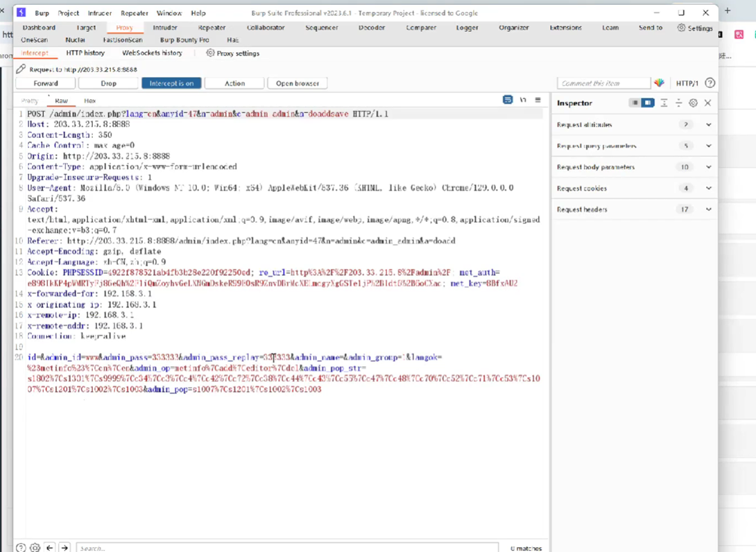Open the OneScan extension tab

tap(34, 40)
